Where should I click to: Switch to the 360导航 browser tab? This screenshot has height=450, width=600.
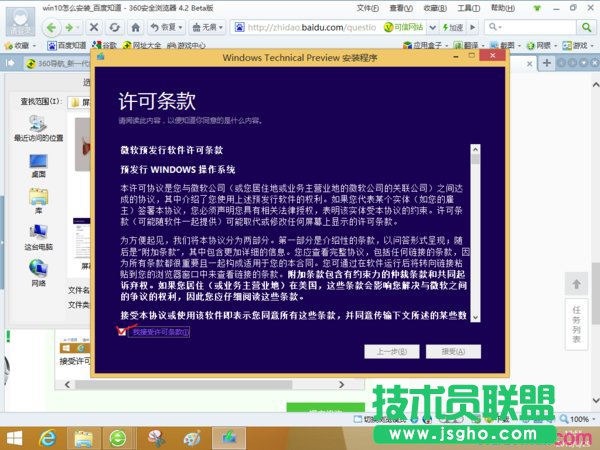(x=57, y=64)
